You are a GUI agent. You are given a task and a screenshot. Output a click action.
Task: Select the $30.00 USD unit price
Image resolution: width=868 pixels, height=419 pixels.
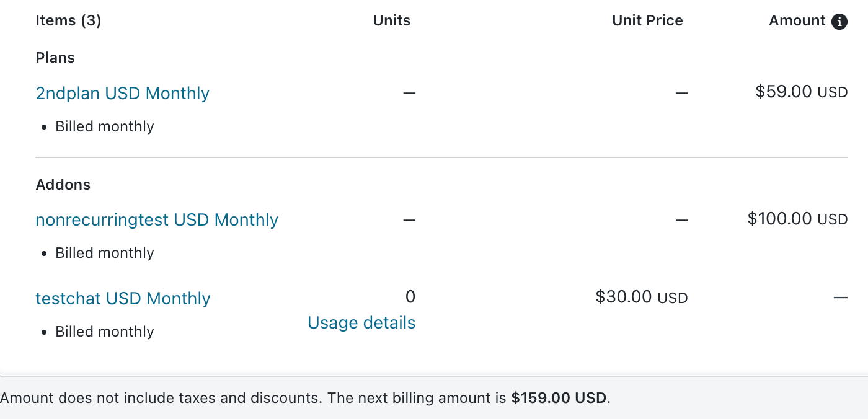click(642, 298)
